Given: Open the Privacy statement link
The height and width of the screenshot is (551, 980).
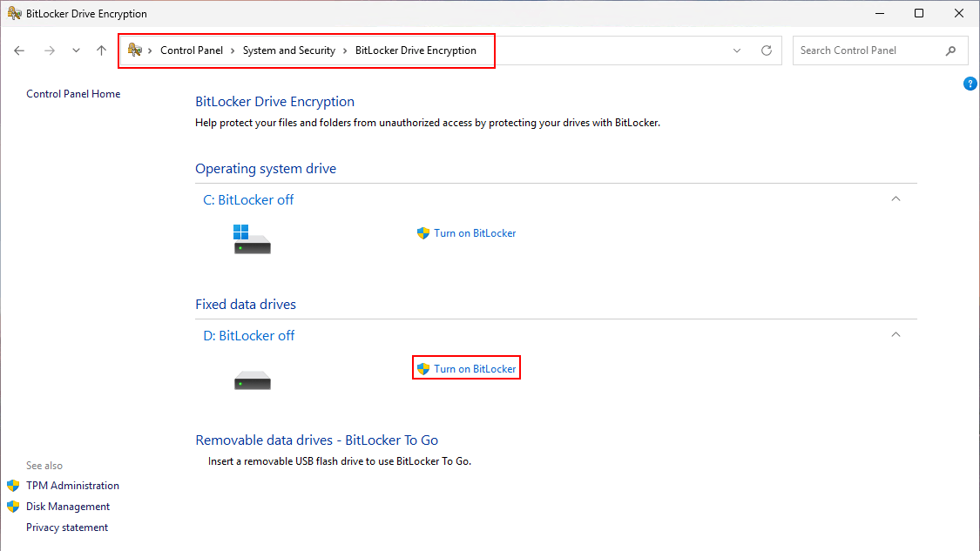Looking at the screenshot, I should (x=67, y=527).
